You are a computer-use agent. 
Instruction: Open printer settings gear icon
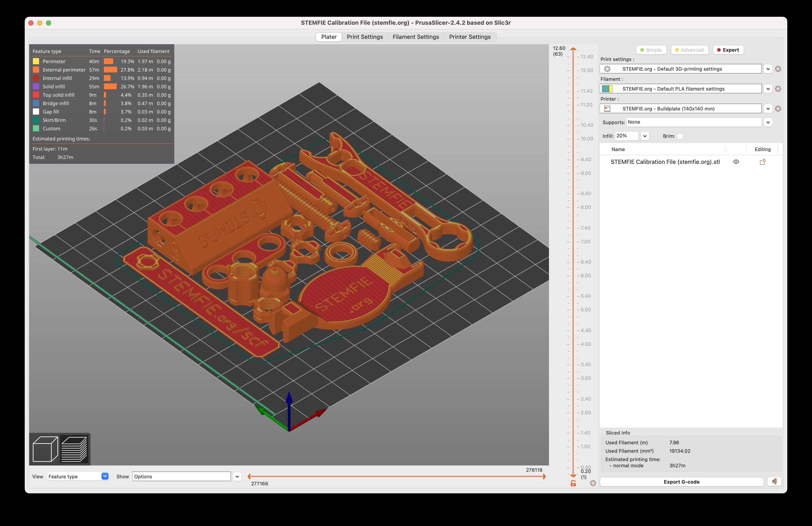778,109
